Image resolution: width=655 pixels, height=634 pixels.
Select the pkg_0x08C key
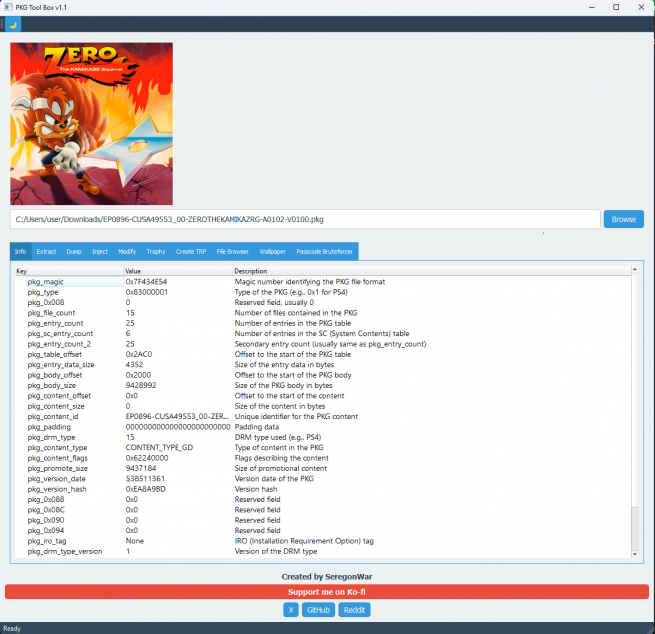pos(46,510)
